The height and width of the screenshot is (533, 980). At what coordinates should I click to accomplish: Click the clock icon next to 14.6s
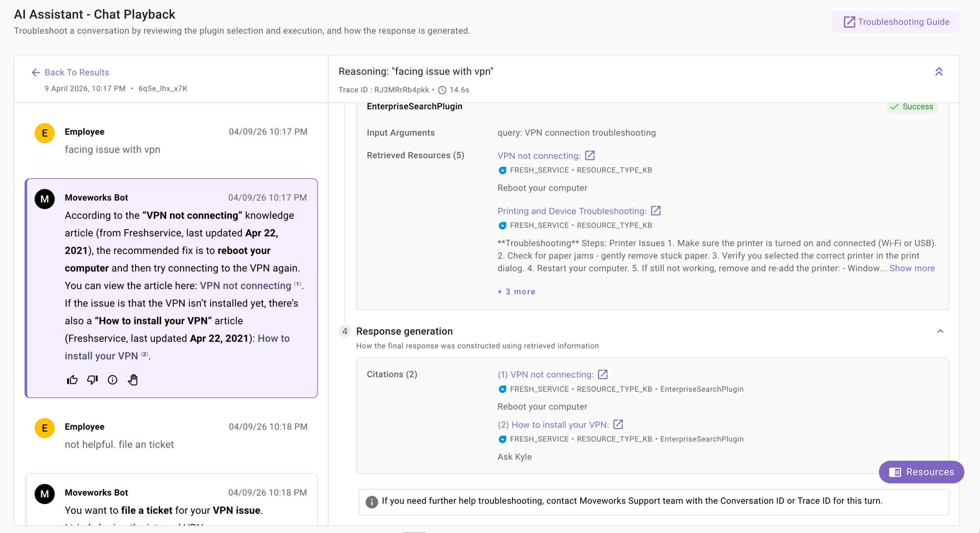click(442, 90)
